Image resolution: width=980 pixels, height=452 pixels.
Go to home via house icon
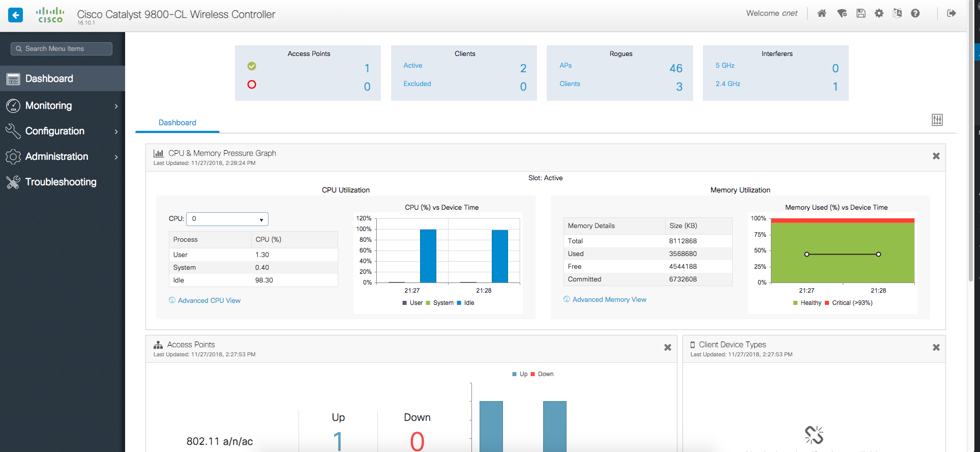(x=822, y=13)
